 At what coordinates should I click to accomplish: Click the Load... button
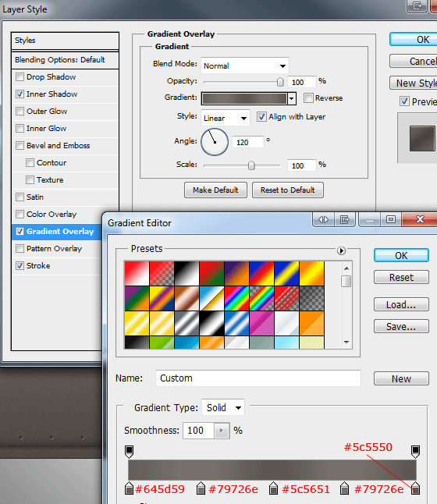click(x=401, y=304)
